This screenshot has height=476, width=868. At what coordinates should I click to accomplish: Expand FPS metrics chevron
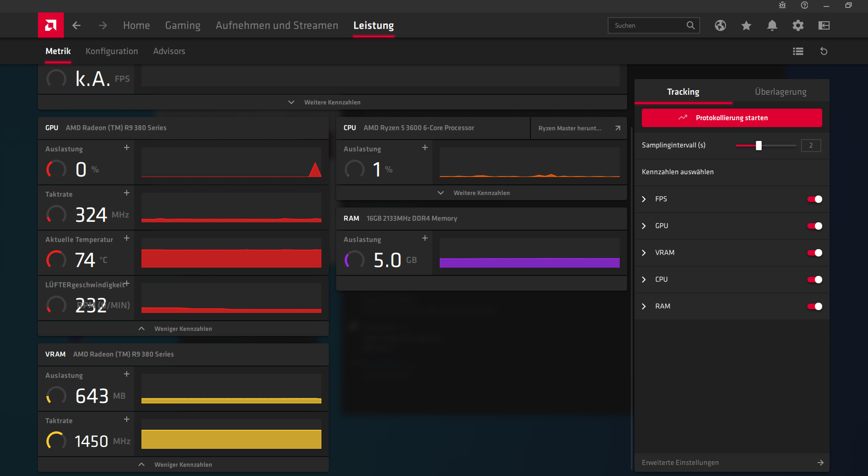pyautogui.click(x=644, y=199)
